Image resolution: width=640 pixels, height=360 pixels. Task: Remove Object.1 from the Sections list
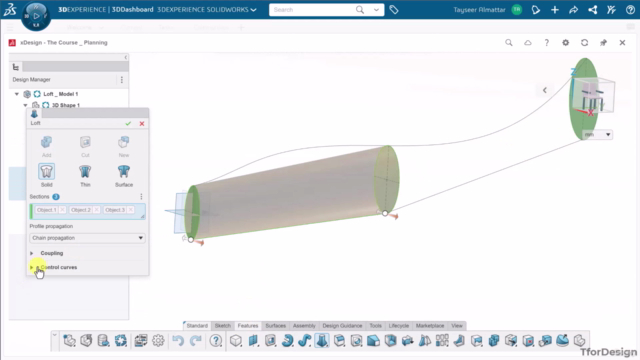(62, 210)
